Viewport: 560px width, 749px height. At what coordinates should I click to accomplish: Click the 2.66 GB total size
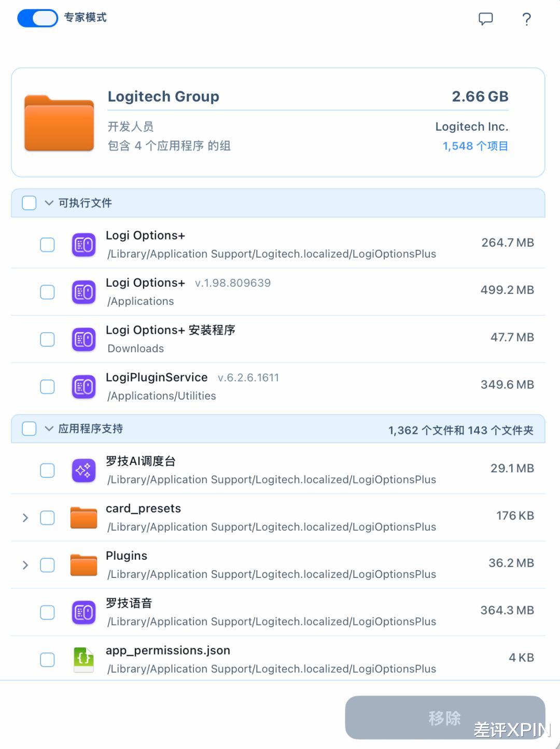tap(480, 96)
